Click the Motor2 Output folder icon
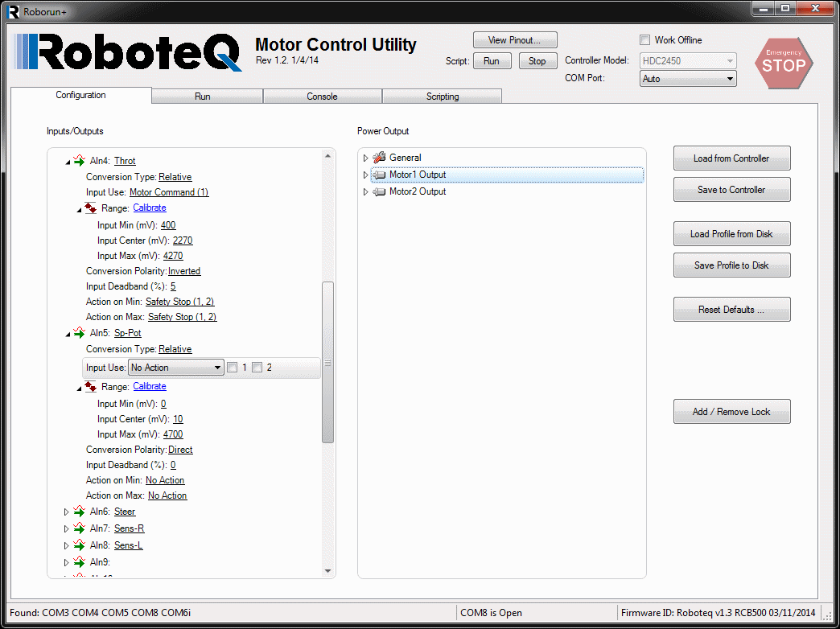Screen dimensions: 840x629 coord(379,191)
